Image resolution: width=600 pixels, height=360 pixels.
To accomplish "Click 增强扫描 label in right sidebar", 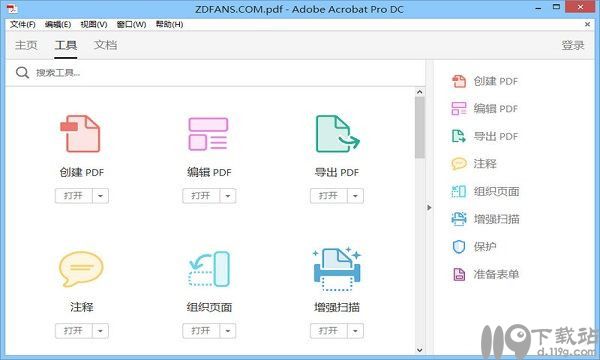I will pyautogui.click(x=496, y=219).
